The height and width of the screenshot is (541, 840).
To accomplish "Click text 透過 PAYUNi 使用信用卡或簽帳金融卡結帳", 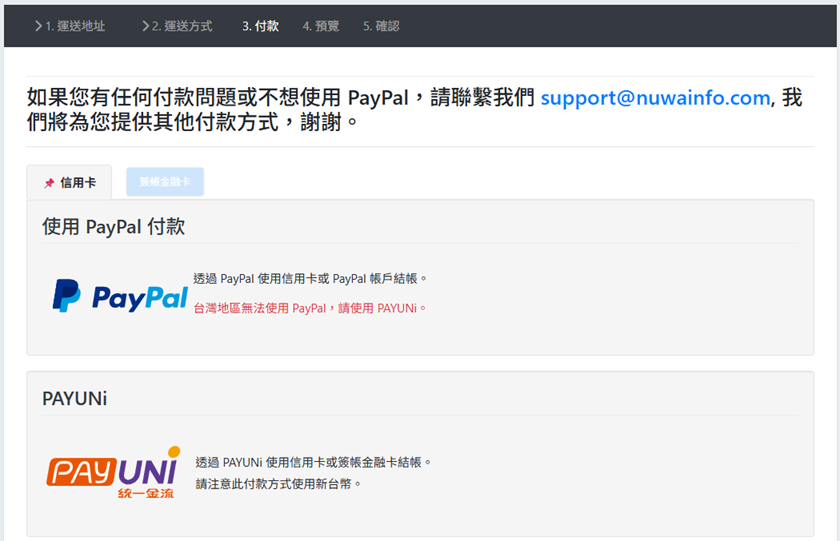I will point(313,462).
